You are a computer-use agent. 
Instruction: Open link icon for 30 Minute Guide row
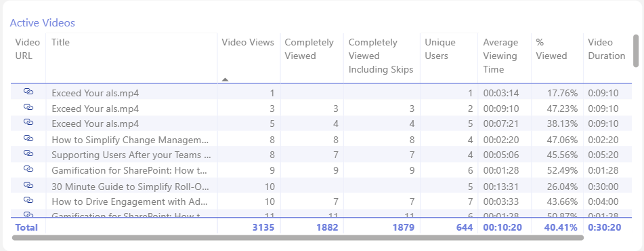click(x=28, y=185)
